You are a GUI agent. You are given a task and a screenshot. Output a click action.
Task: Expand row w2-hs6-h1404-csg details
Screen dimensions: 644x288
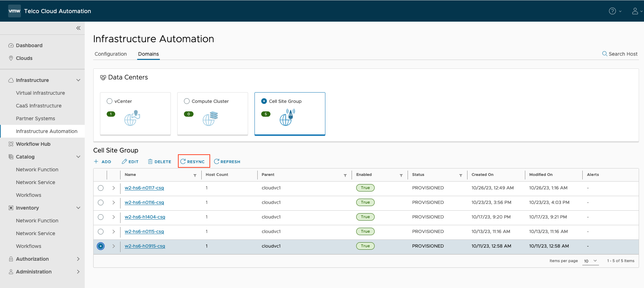point(114,217)
